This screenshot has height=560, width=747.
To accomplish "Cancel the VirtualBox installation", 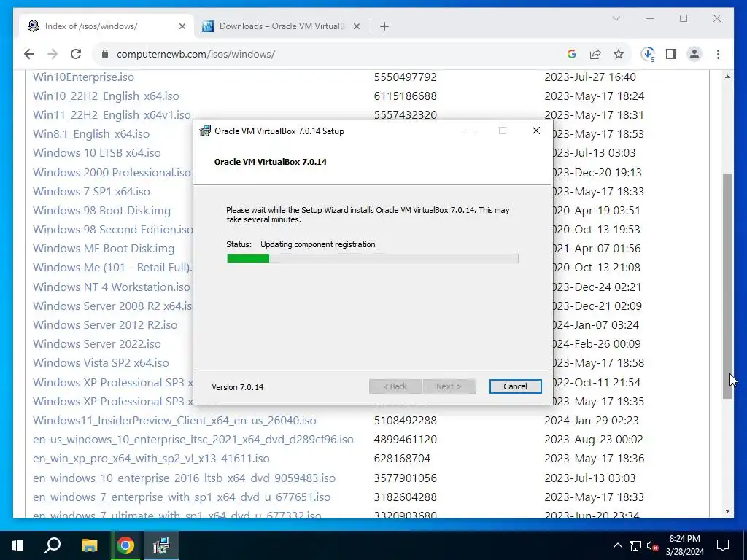I will (515, 386).
